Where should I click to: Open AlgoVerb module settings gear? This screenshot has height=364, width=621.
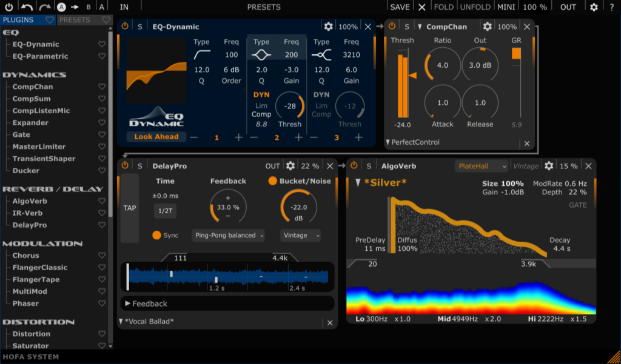click(x=549, y=166)
